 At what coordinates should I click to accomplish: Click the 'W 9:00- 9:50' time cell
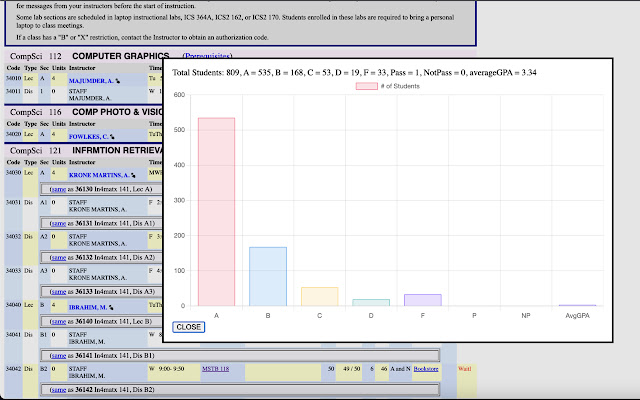[166, 369]
